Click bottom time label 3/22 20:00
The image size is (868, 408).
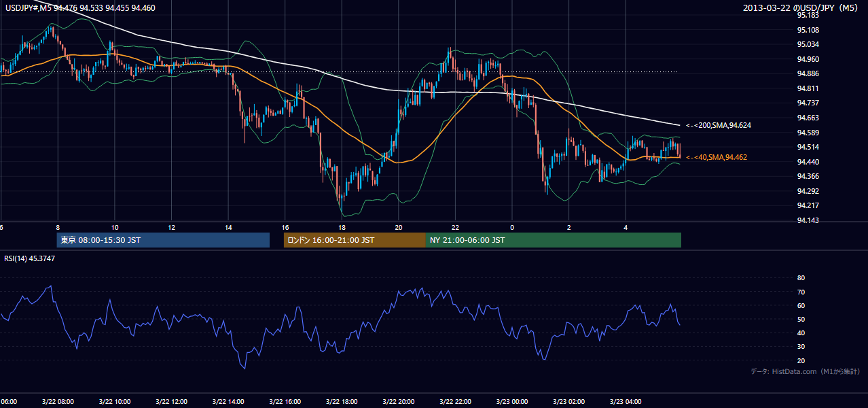click(x=399, y=402)
